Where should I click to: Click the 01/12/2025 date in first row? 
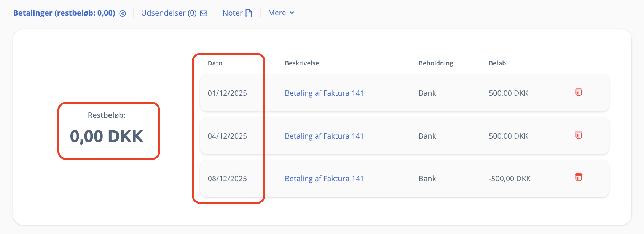tap(227, 93)
